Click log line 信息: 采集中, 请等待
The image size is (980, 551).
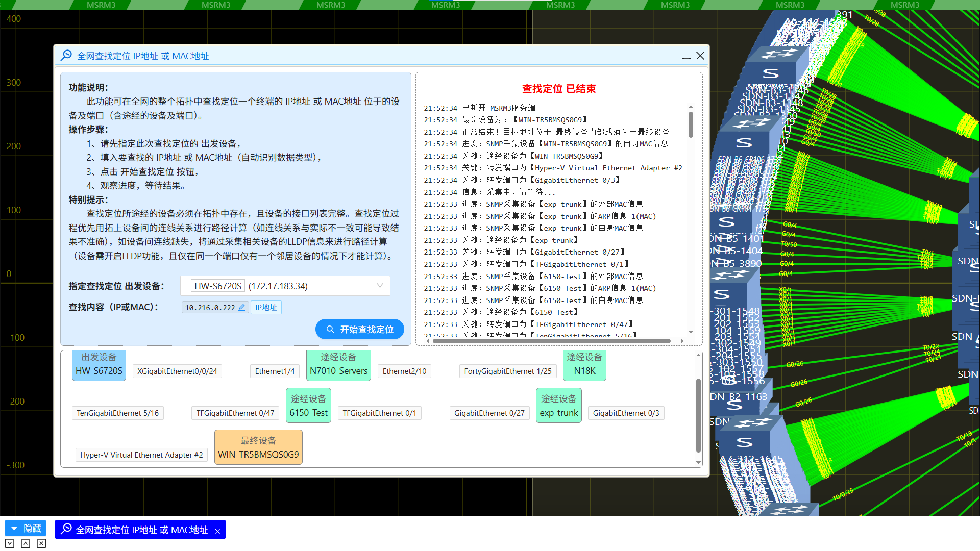(x=489, y=192)
